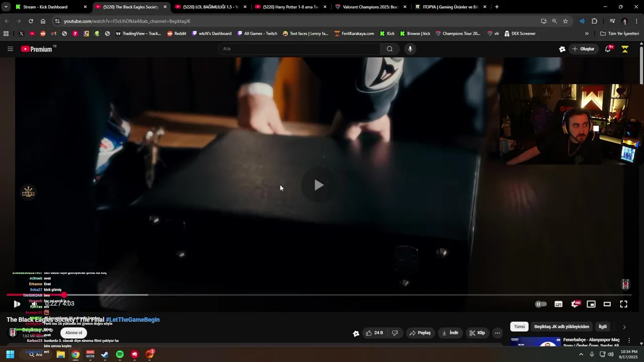The image size is (644, 362).
Task: Switch to miniplayer mode
Action: [x=591, y=304]
